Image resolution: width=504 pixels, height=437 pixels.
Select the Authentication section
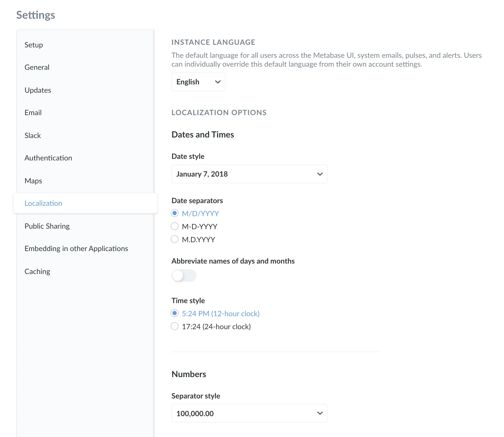(x=48, y=158)
